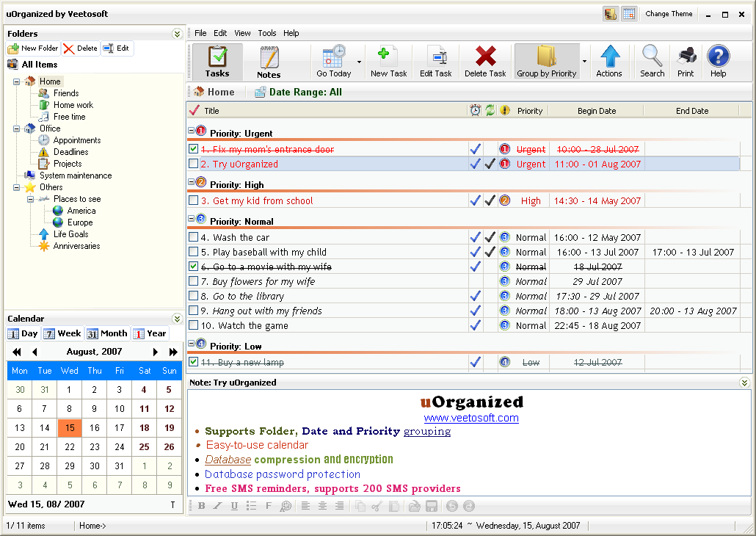Click the Change Theme button
The height and width of the screenshot is (536, 756).
[x=669, y=14]
